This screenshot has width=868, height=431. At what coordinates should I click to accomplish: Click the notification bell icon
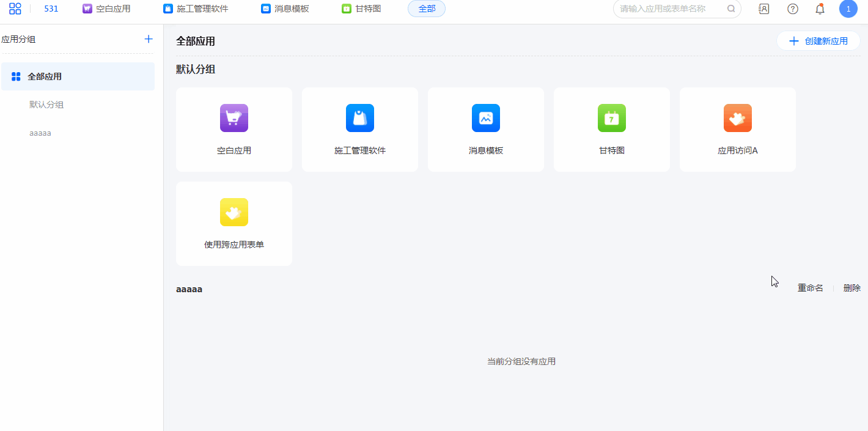click(820, 9)
